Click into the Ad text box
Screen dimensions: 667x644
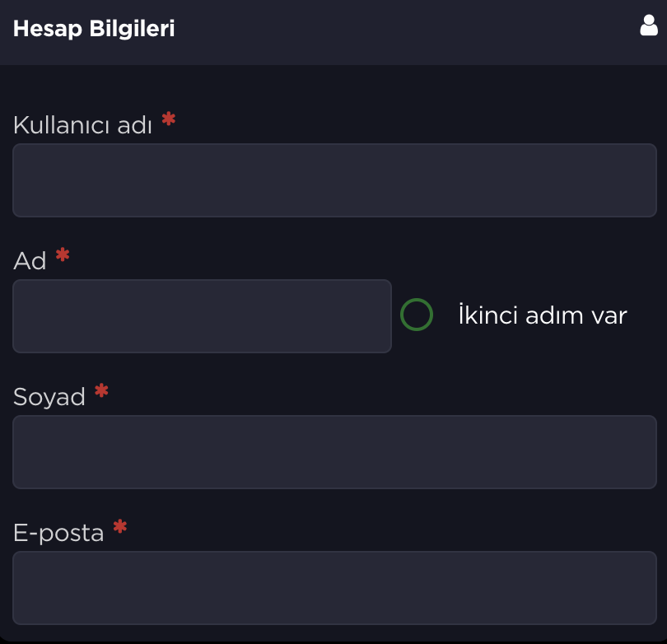coord(202,316)
